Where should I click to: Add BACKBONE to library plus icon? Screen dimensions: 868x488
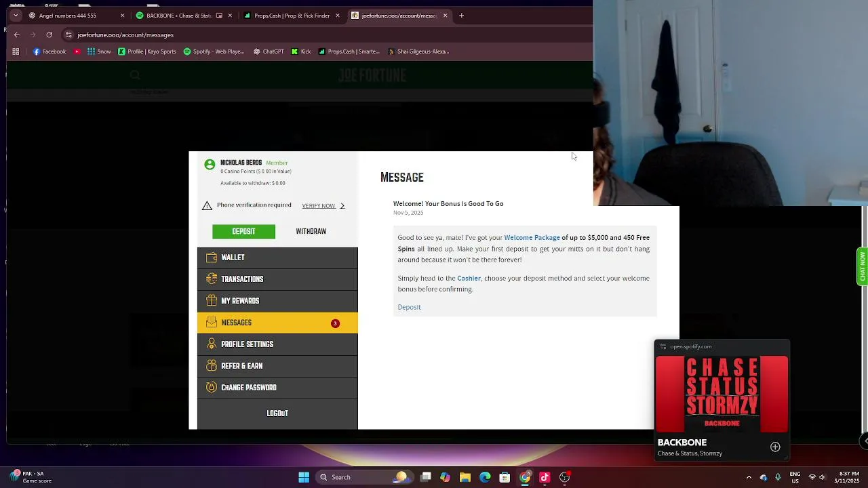coord(775,447)
